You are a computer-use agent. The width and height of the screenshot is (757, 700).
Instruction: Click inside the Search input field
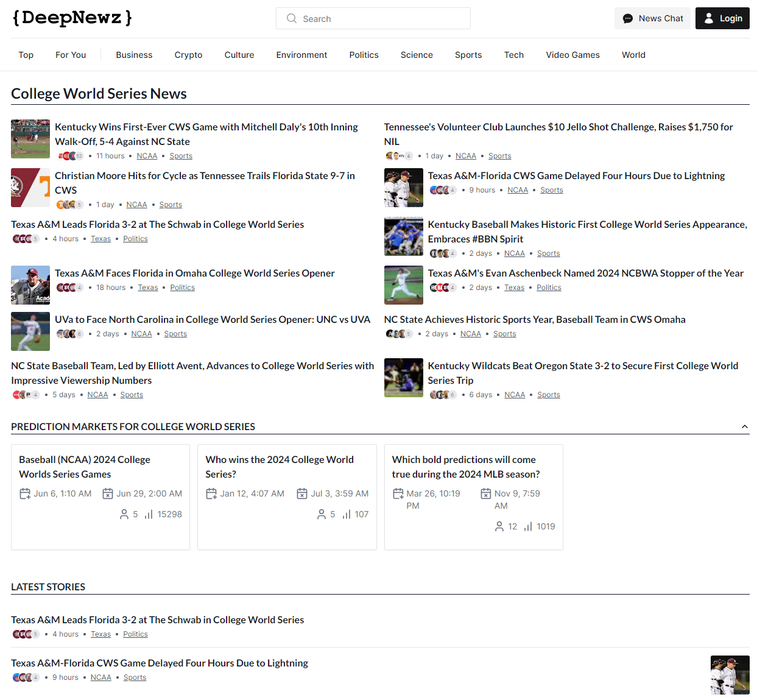[x=373, y=18]
